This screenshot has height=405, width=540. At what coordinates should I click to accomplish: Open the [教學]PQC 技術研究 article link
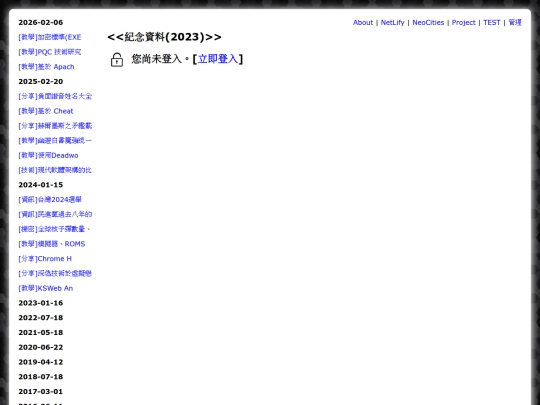click(x=50, y=52)
